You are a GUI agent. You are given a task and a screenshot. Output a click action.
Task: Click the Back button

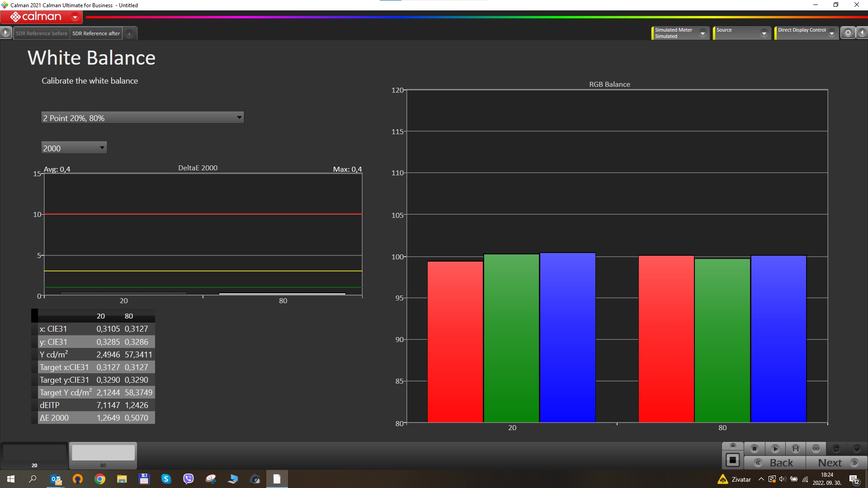click(x=775, y=463)
